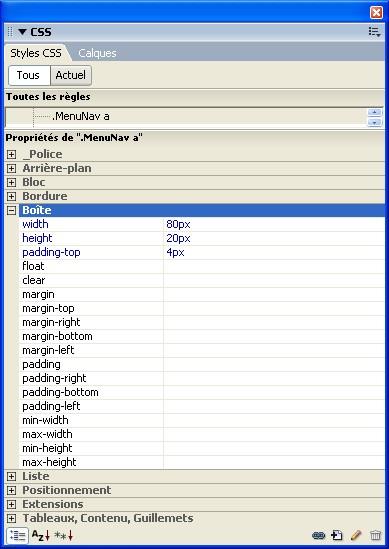This screenshot has height=549, width=389.
Task: Show only set properties icon
Action: pos(64,535)
